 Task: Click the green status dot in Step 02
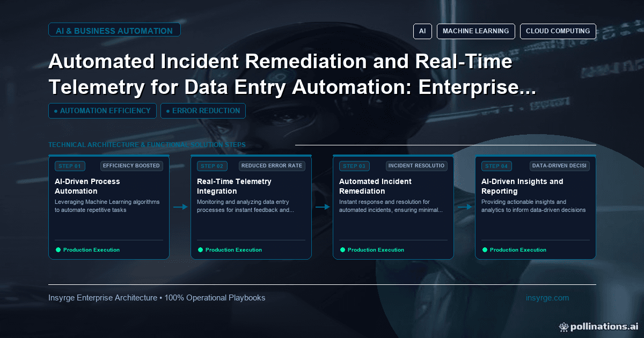click(x=200, y=249)
